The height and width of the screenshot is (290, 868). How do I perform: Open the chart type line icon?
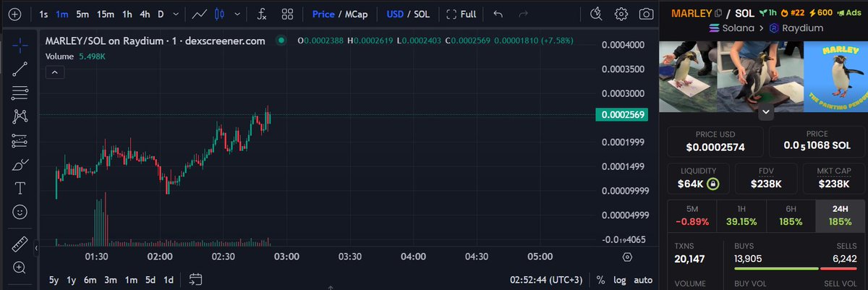200,14
